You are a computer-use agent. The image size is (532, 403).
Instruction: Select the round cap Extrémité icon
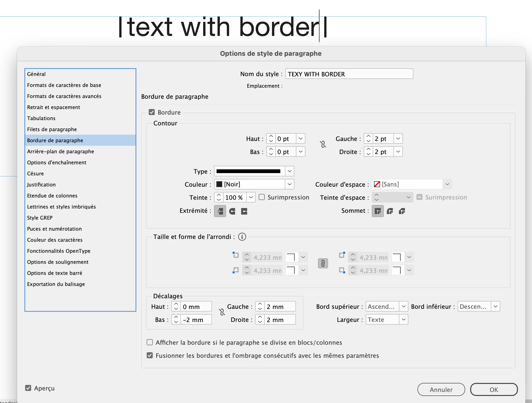232,211
